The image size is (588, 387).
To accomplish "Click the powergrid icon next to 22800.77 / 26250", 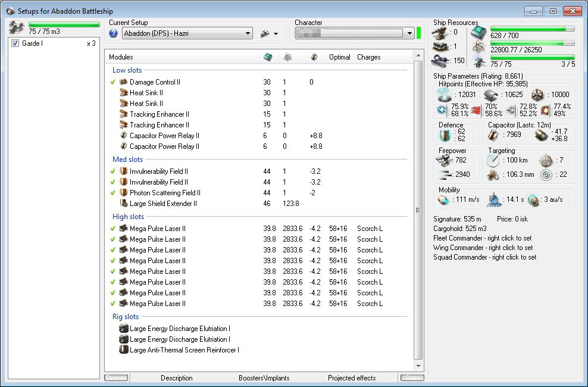I will pyautogui.click(x=479, y=46).
